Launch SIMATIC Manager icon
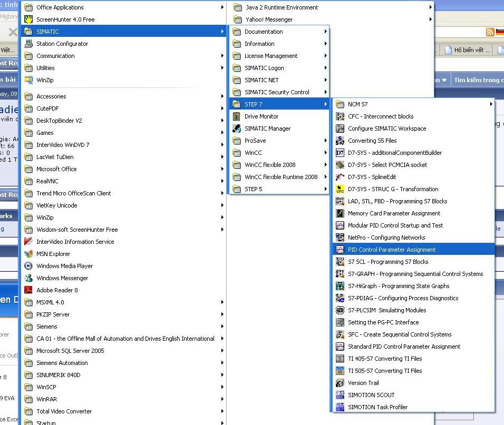 (x=237, y=129)
